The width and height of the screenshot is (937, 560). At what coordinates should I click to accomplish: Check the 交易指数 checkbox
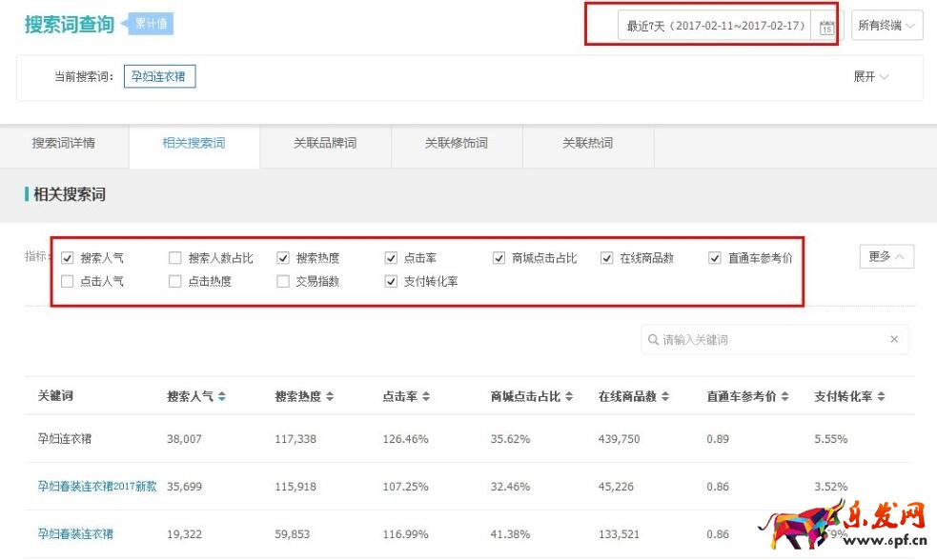coord(283,282)
